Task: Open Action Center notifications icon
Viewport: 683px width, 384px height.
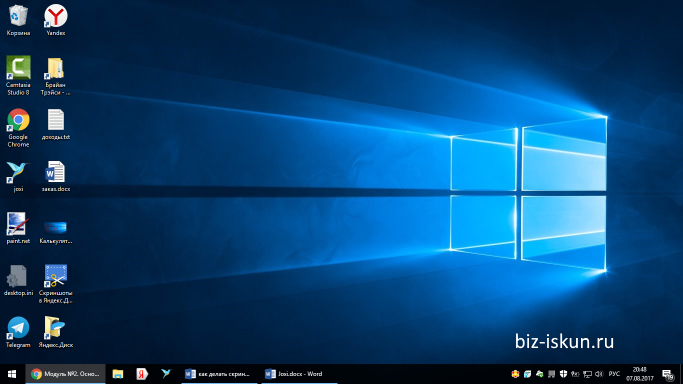Action: (668, 374)
